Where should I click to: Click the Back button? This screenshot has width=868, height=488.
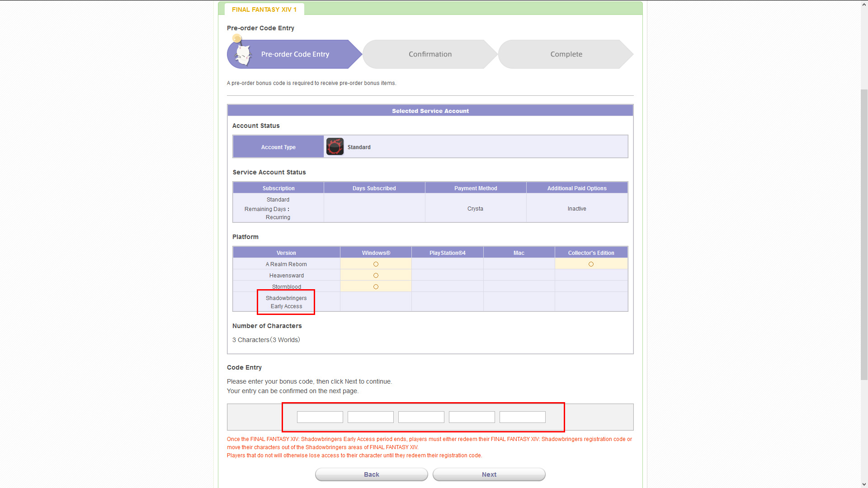372,474
